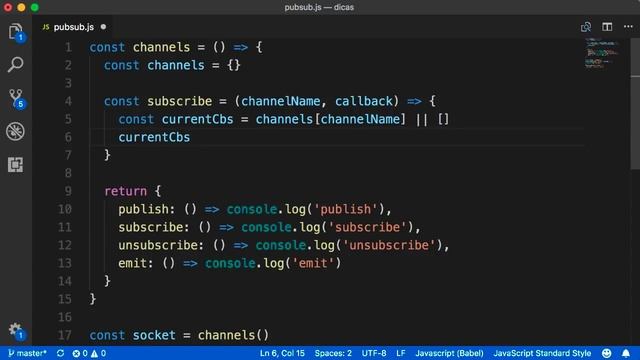Open the editor More Actions ellipsis
The width and height of the screenshot is (640, 360).
(x=628, y=27)
